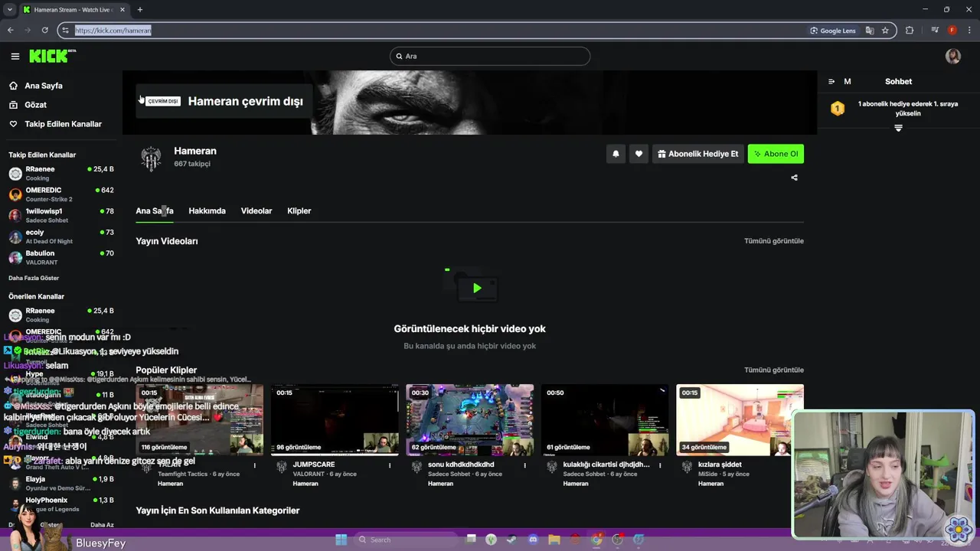
Task: Click the Abone Ol button
Action: tap(776, 154)
